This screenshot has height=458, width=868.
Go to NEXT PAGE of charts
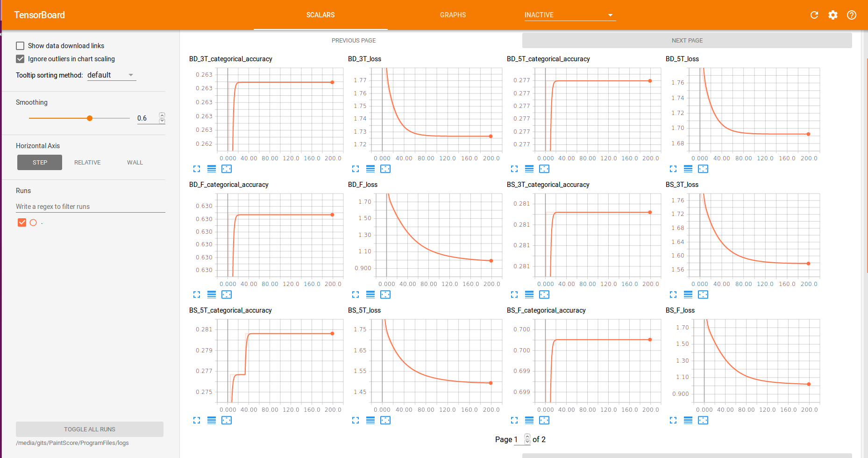(x=687, y=41)
